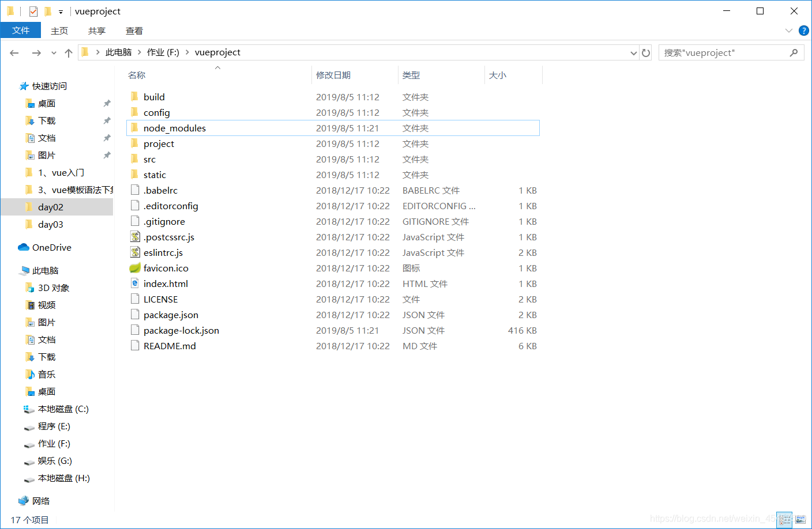
Task: Click the 3D Objects folder icon
Action: click(x=30, y=288)
